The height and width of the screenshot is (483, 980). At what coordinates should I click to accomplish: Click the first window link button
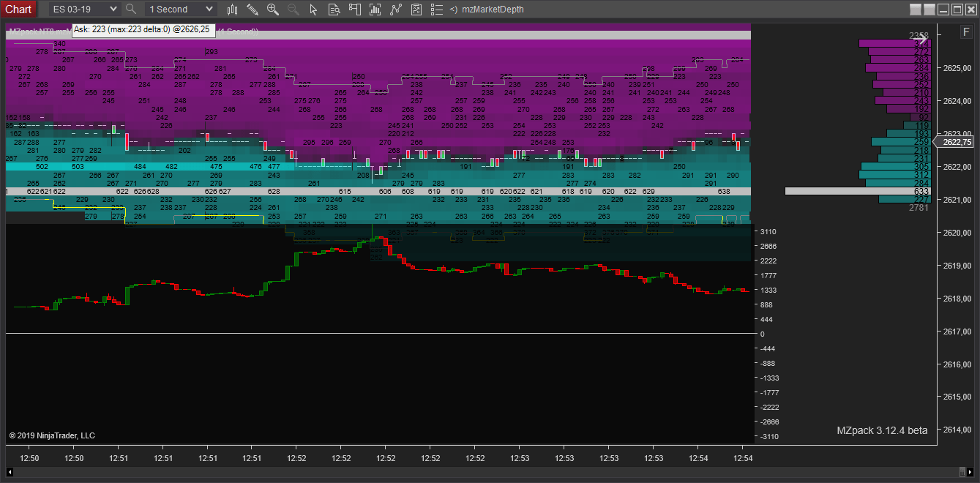tap(915, 10)
